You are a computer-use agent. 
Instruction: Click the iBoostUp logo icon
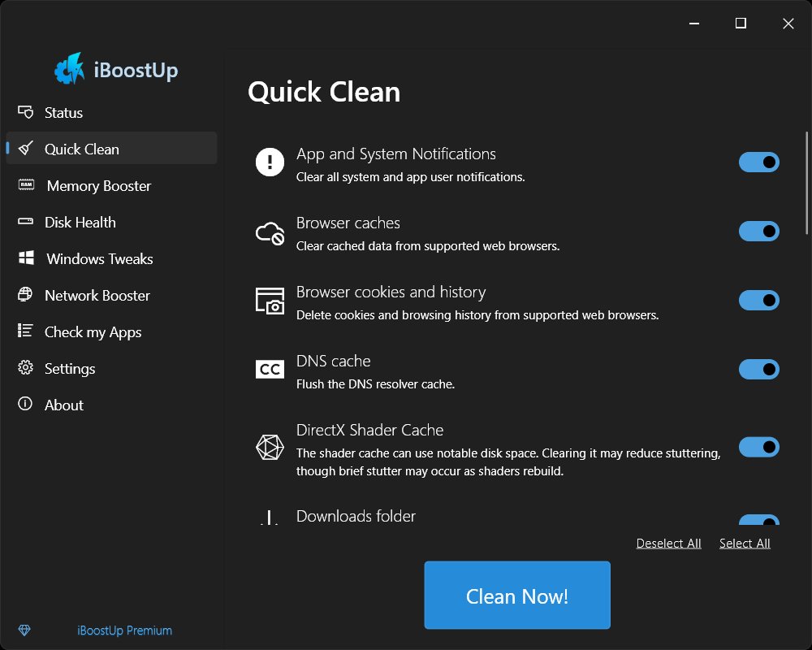pos(69,68)
